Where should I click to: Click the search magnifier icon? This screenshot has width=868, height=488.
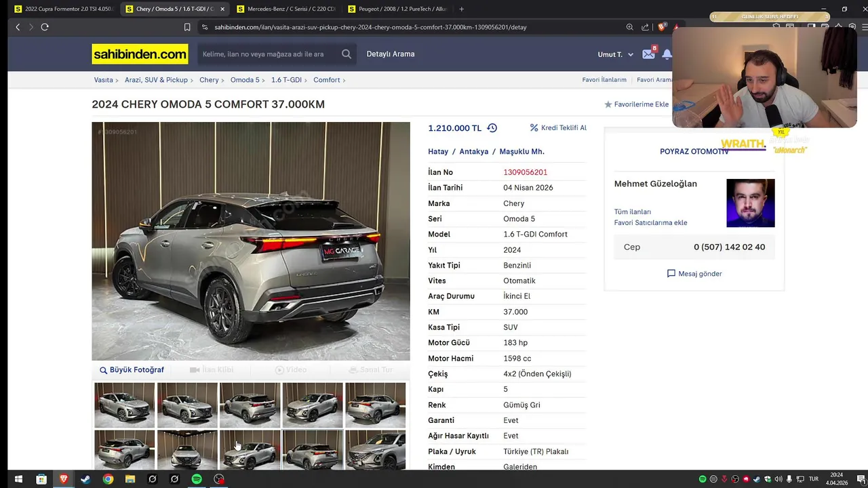click(347, 54)
